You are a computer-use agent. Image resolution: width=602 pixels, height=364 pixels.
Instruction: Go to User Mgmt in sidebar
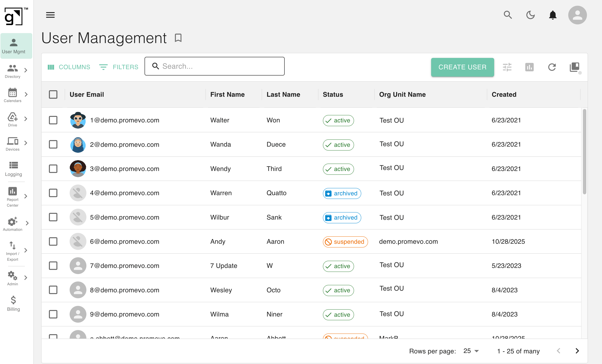click(16, 46)
